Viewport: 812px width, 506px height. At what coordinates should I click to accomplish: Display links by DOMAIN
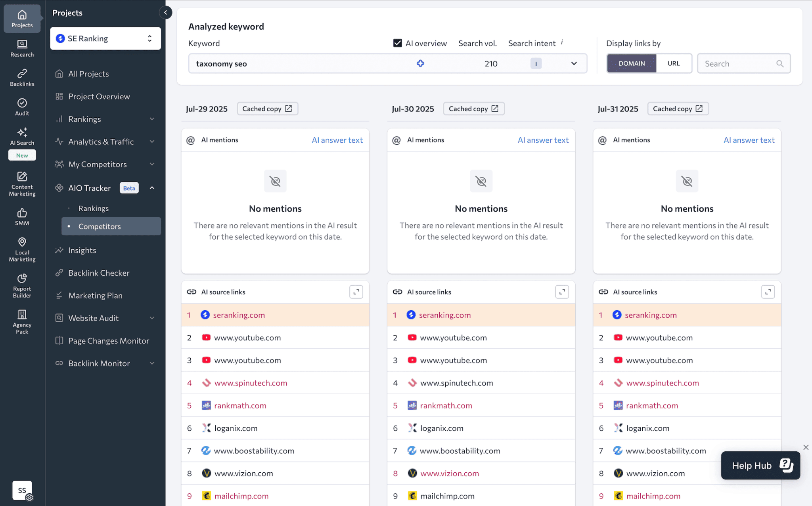pos(632,63)
